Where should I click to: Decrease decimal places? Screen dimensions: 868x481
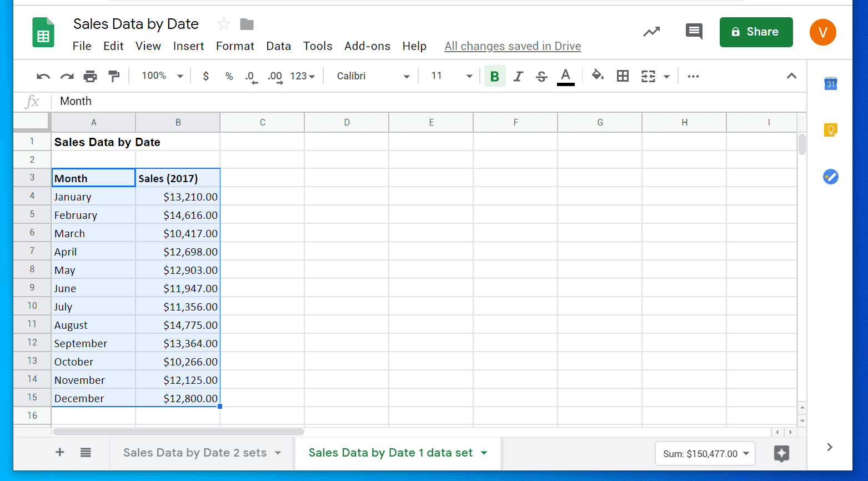tap(250, 76)
